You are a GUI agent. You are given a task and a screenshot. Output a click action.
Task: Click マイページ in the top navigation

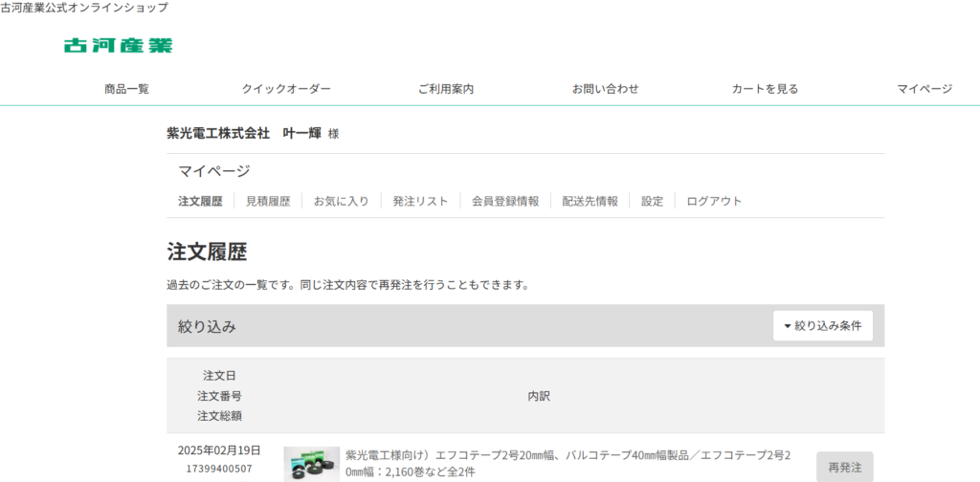click(924, 89)
